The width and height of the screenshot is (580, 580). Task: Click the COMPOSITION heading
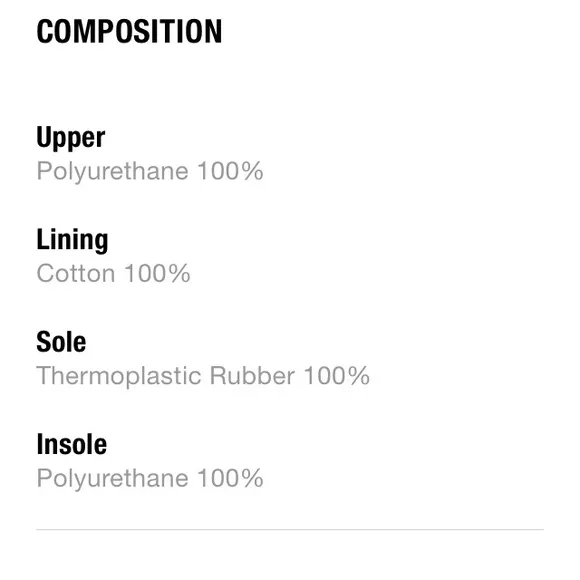129,31
